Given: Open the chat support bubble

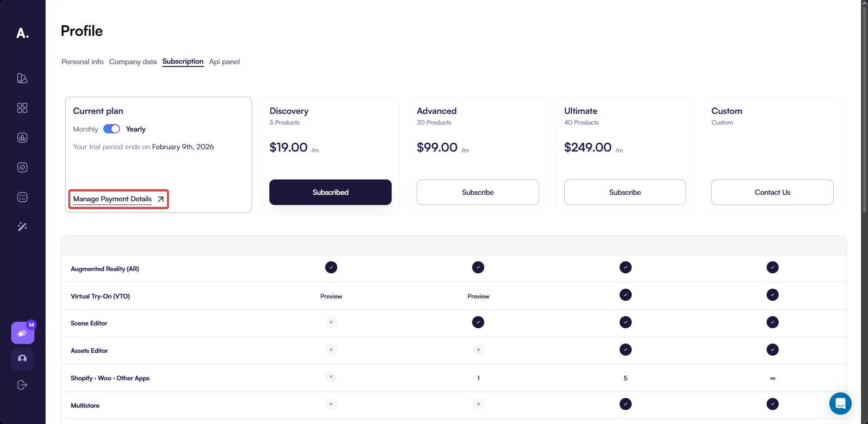Looking at the screenshot, I should click(x=840, y=404).
